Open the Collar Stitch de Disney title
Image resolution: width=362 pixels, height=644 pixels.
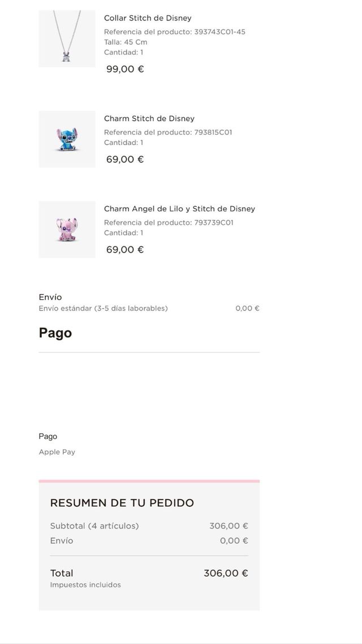(x=148, y=18)
